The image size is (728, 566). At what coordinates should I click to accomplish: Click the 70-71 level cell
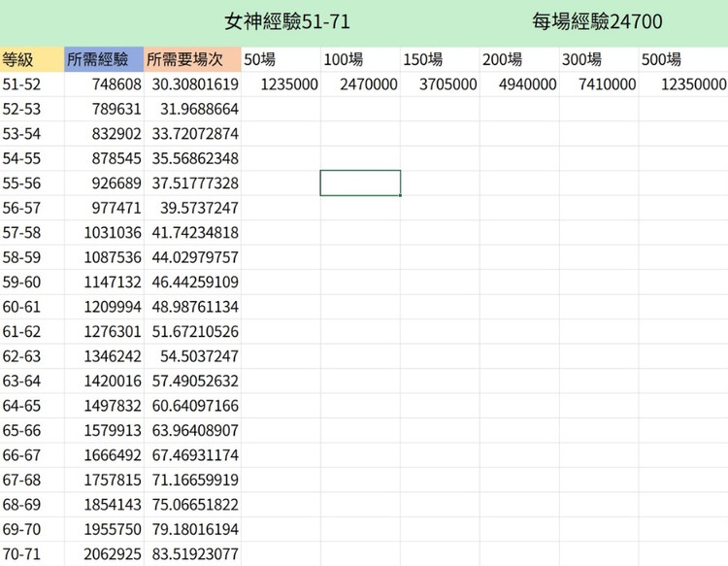[32, 555]
